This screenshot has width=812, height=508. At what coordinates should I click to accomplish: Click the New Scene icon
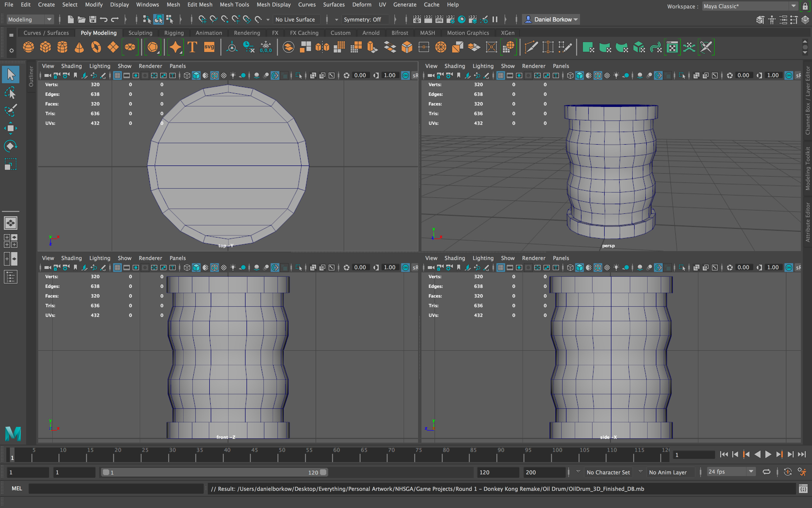click(x=71, y=20)
